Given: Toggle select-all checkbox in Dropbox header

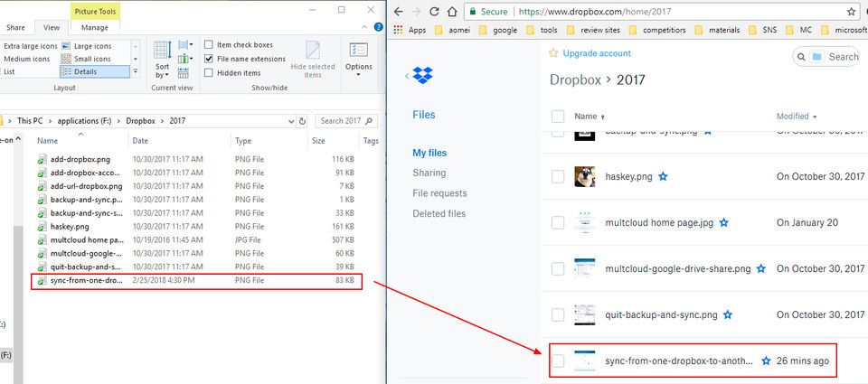Looking at the screenshot, I should [x=558, y=117].
